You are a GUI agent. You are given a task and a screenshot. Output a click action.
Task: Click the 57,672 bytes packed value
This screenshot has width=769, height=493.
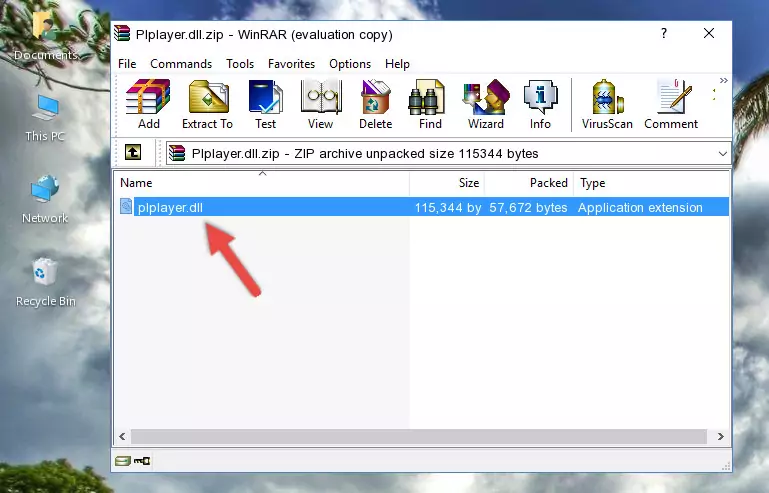528,208
